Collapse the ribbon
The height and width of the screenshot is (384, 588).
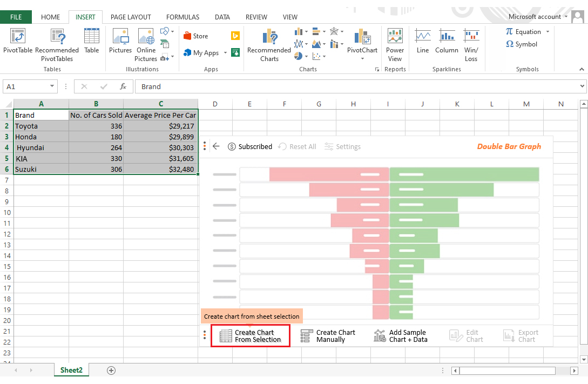[x=582, y=69]
